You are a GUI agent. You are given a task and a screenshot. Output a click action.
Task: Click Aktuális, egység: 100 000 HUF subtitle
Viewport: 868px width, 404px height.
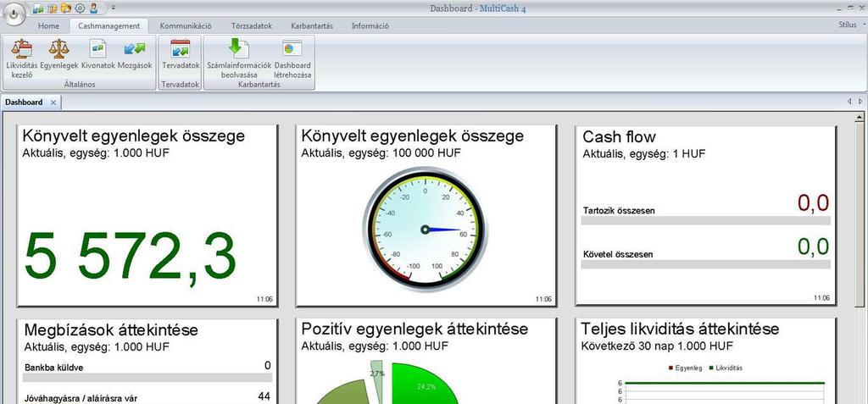(381, 152)
